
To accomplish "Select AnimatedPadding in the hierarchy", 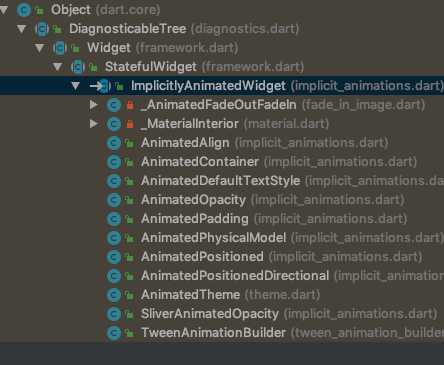I will (195, 219).
